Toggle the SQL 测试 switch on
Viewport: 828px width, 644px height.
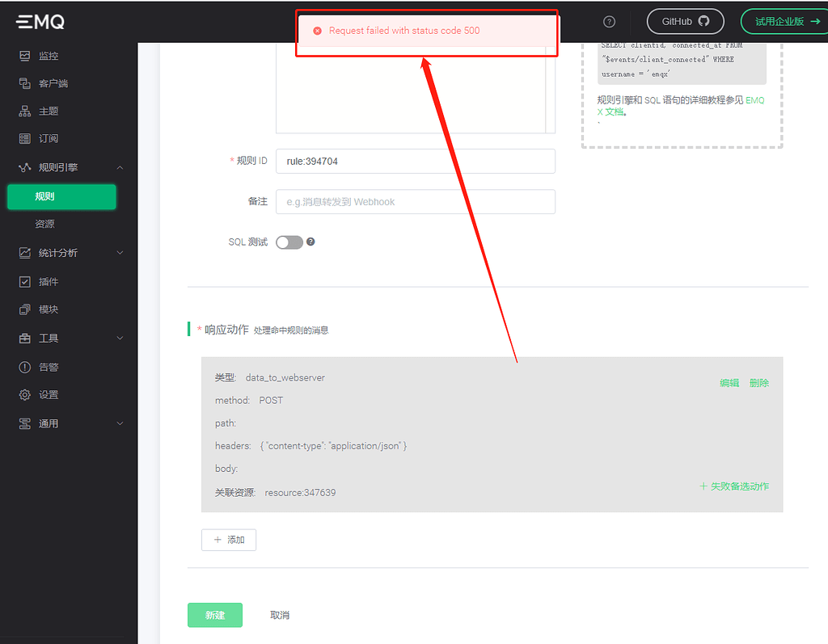289,242
